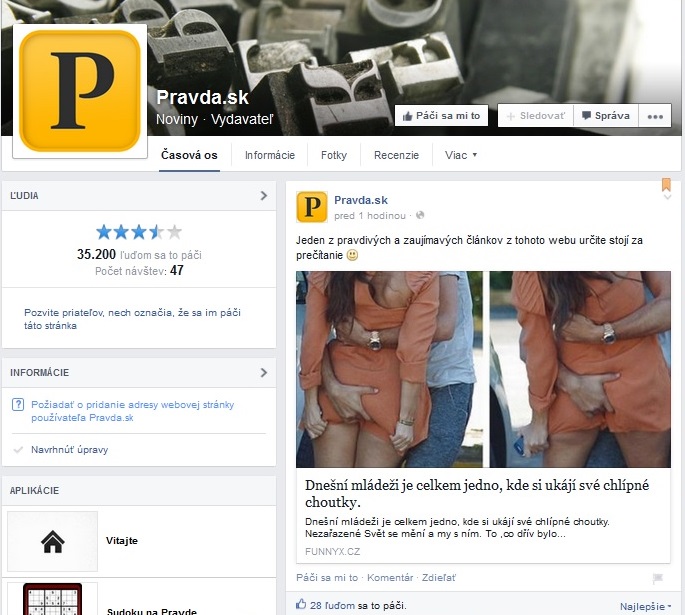Click the star rating display
Screen dimensions: 685x615
click(139, 232)
